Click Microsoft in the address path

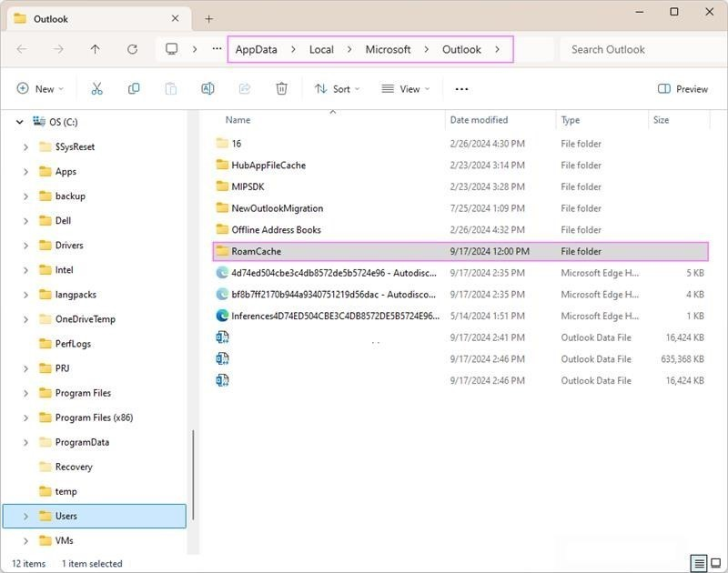(x=388, y=49)
